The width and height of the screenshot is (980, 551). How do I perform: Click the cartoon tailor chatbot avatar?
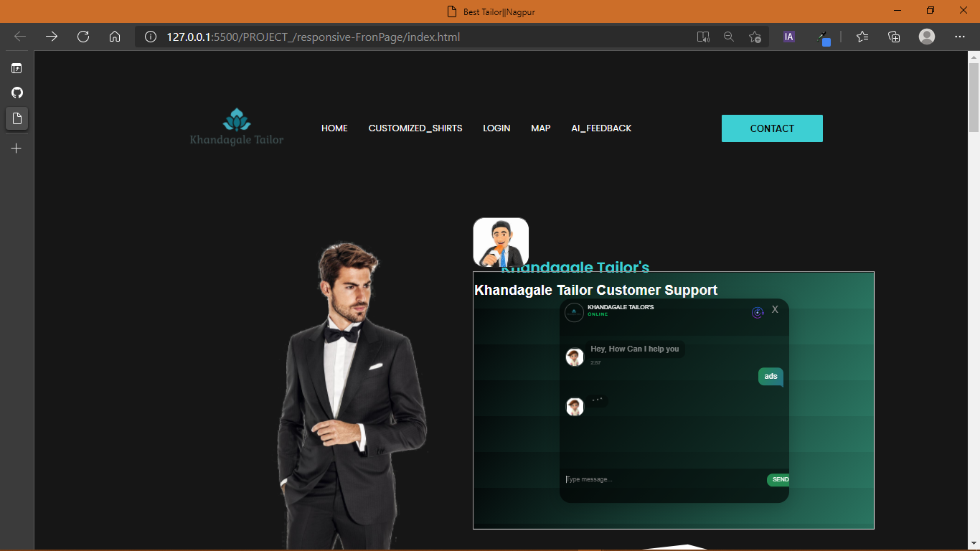pyautogui.click(x=501, y=242)
